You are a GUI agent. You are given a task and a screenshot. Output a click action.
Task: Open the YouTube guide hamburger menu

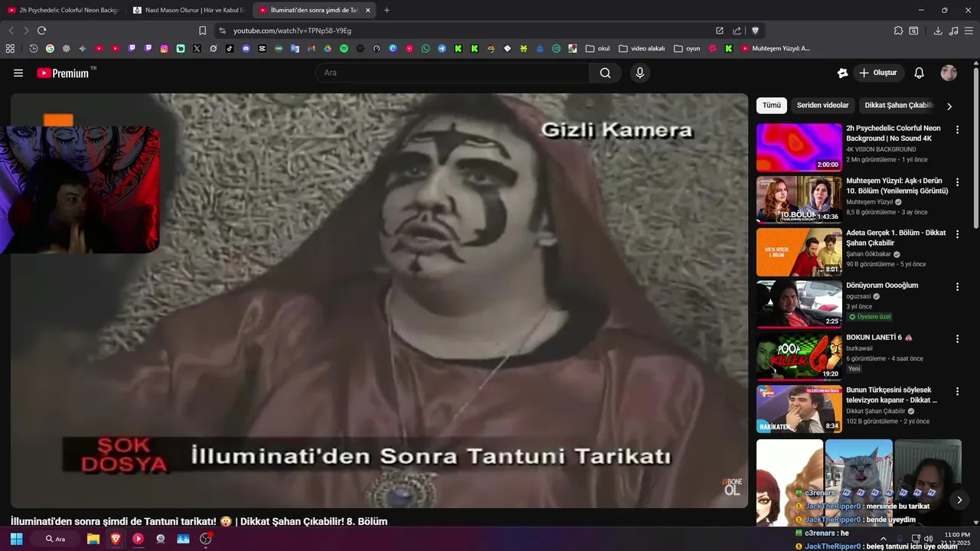(x=18, y=73)
